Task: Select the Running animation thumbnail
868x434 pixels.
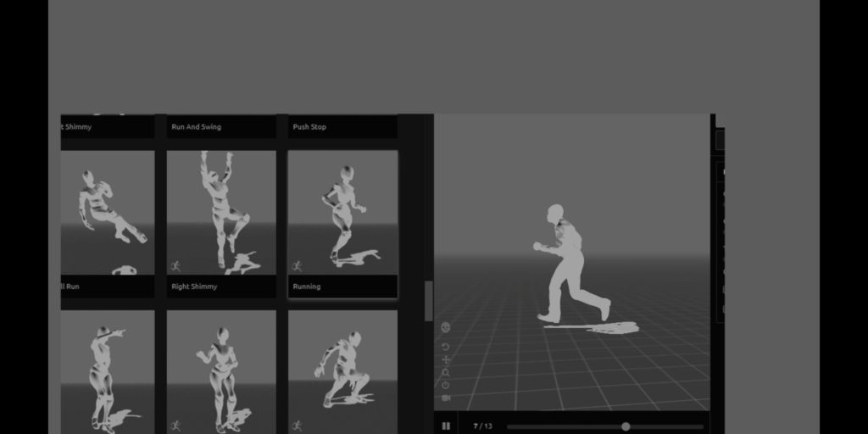Action: click(x=342, y=212)
